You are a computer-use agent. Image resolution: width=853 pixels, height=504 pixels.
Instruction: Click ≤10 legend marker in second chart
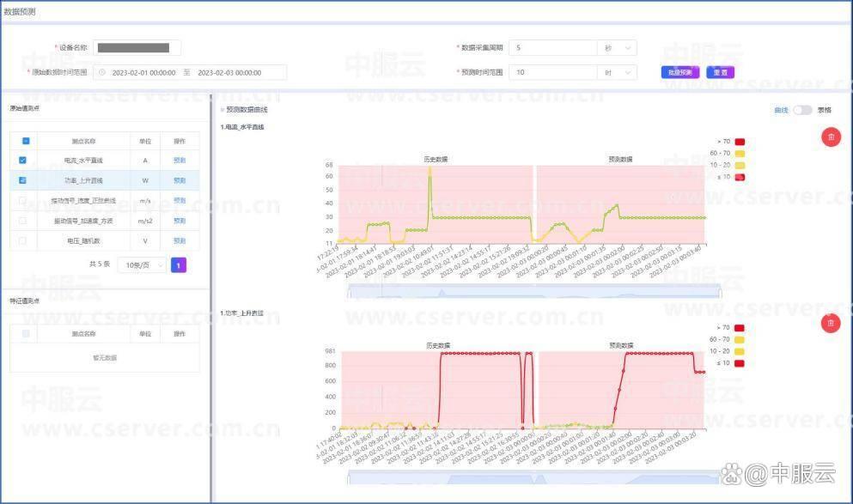pyautogui.click(x=740, y=363)
